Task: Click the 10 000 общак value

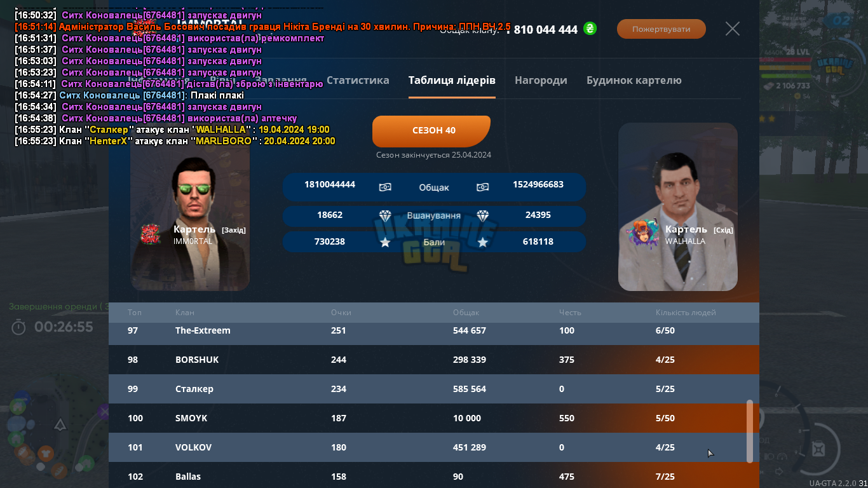Action: (x=467, y=418)
